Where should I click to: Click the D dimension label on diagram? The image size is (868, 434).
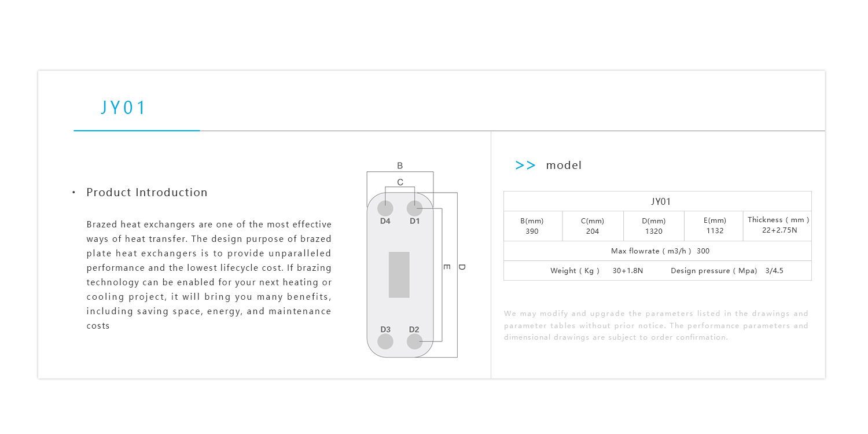(x=461, y=267)
